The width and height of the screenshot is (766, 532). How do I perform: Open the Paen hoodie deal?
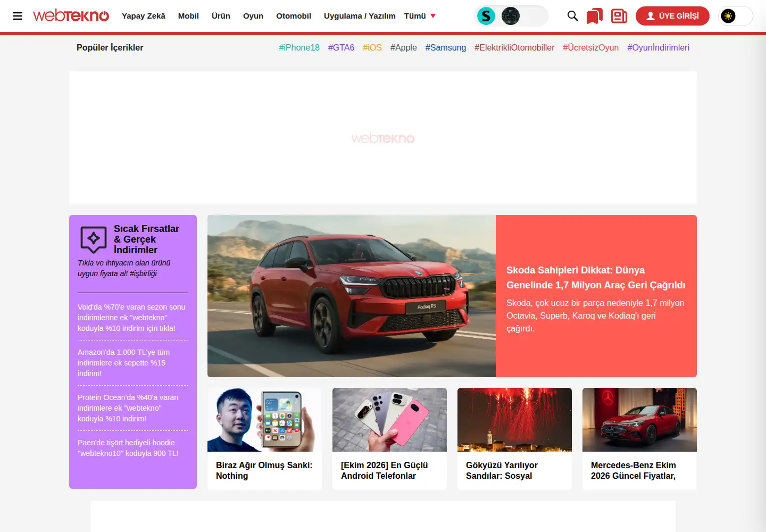pyautogui.click(x=128, y=448)
